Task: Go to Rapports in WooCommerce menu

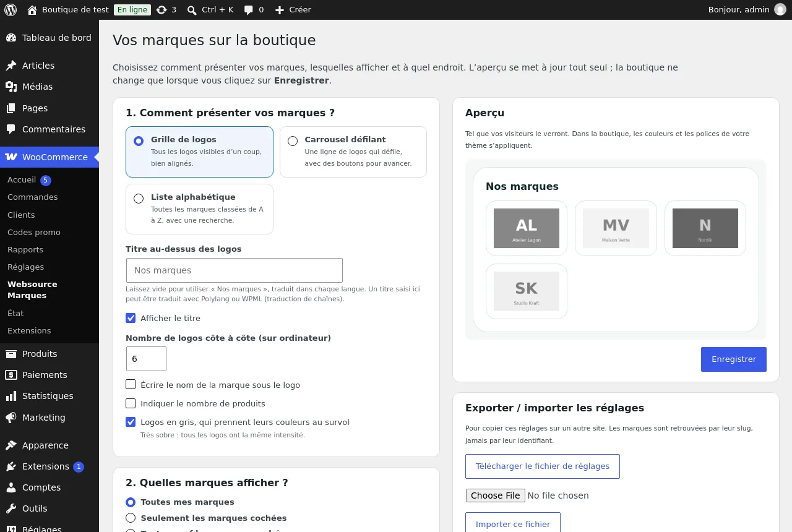Action: 25,250
